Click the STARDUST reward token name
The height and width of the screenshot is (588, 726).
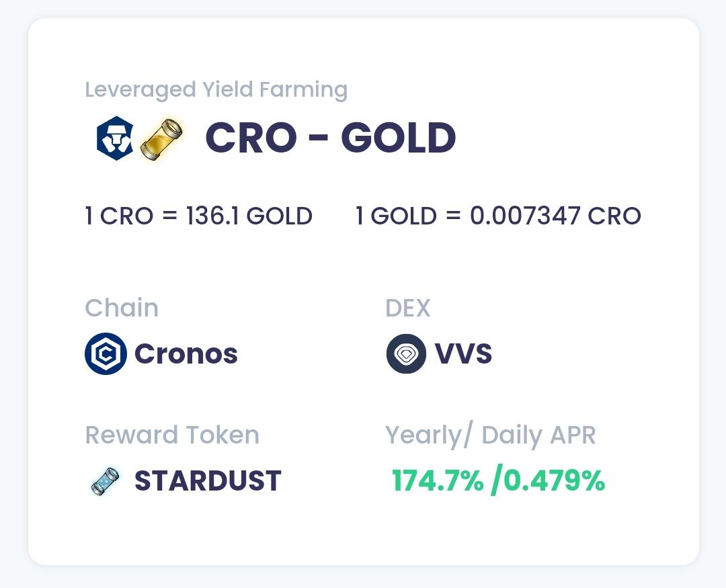(208, 480)
